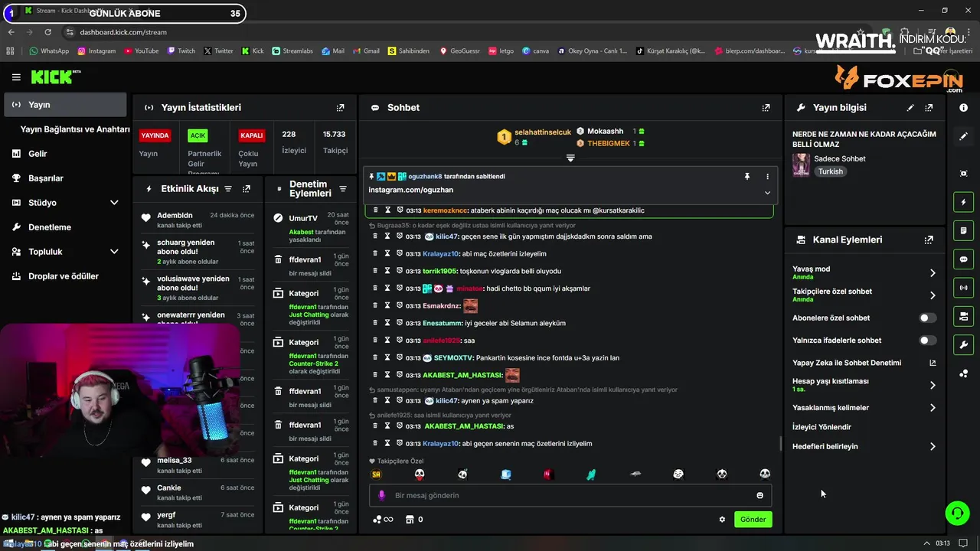980x551 pixels.
Task: Click the chat bubble icon in the right toolbar
Action: click(x=963, y=259)
